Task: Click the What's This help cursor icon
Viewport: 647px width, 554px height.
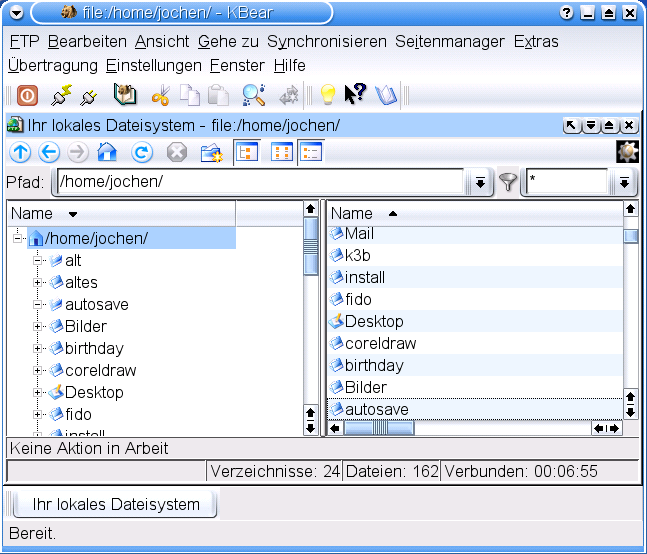Action: pyautogui.click(x=355, y=96)
